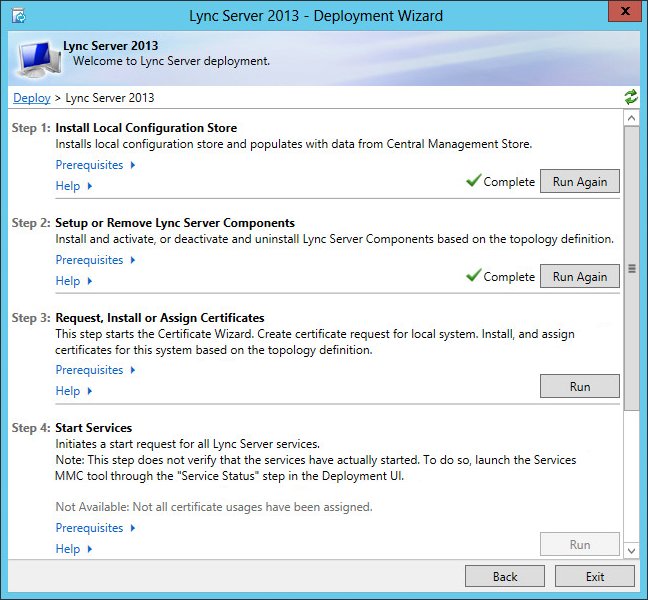Screen dimensions: 648x600
Task: Expand Help under Step 3
Action: 74,391
